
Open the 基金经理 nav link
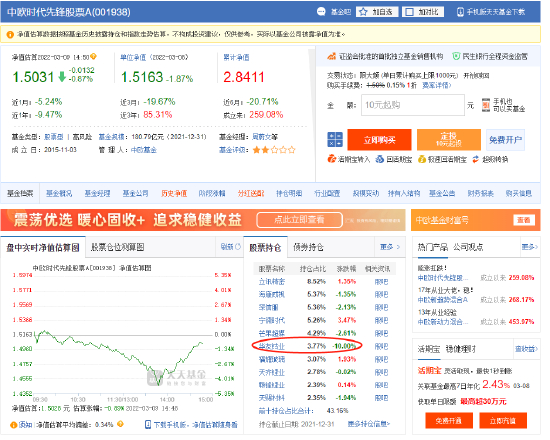[98, 193]
